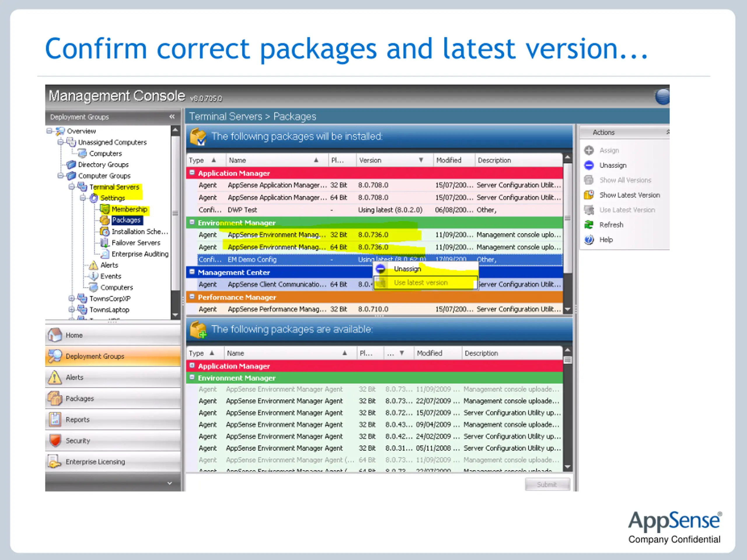Click available packages scrollbar down arrow
This screenshot has width=747, height=560.
click(x=567, y=467)
